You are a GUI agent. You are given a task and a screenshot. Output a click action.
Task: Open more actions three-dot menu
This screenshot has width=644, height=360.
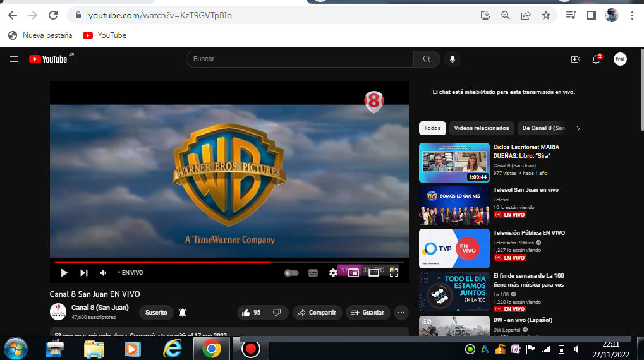pyautogui.click(x=401, y=313)
